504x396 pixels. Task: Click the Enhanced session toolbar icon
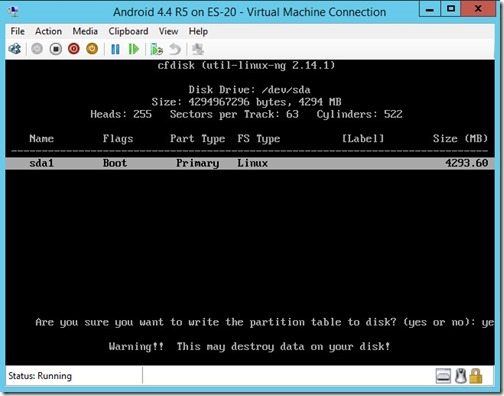coord(198,49)
